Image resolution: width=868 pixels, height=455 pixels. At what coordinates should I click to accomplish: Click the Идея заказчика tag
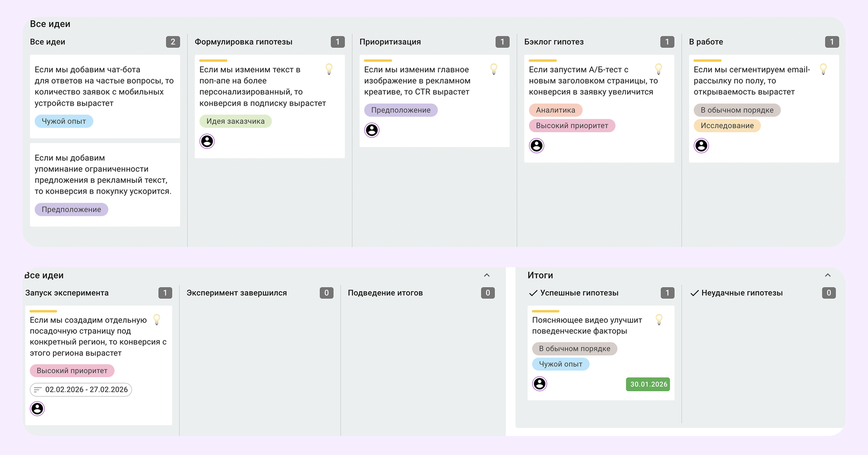235,121
